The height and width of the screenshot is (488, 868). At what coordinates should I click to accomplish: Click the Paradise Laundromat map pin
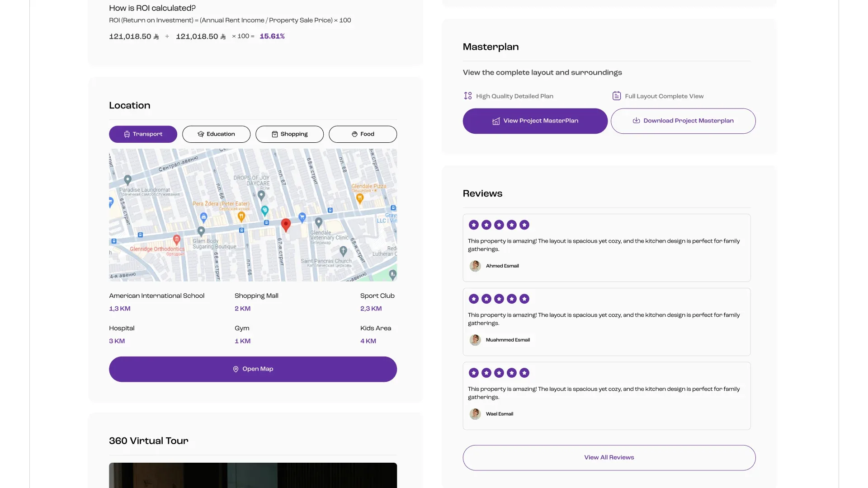[x=128, y=180]
